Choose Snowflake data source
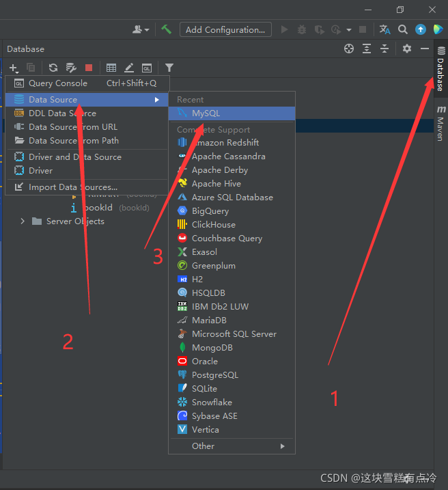 coord(232,403)
